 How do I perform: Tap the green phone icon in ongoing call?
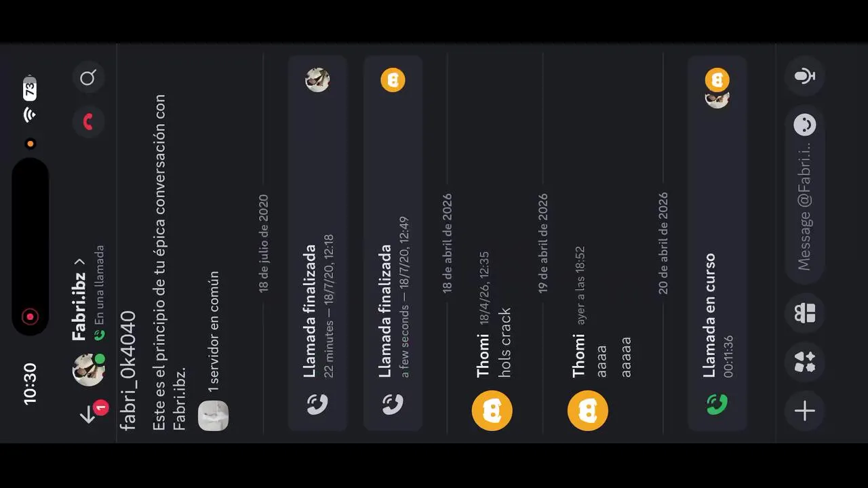click(x=717, y=405)
